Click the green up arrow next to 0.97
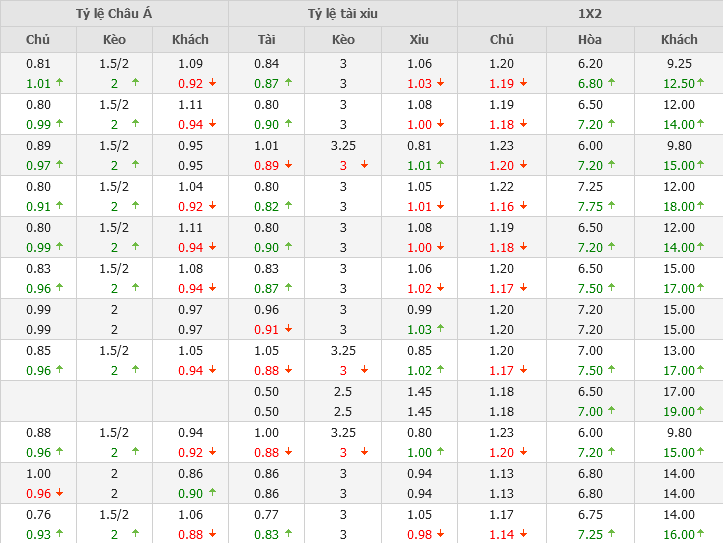This screenshot has height=543, width=723. (x=59, y=166)
